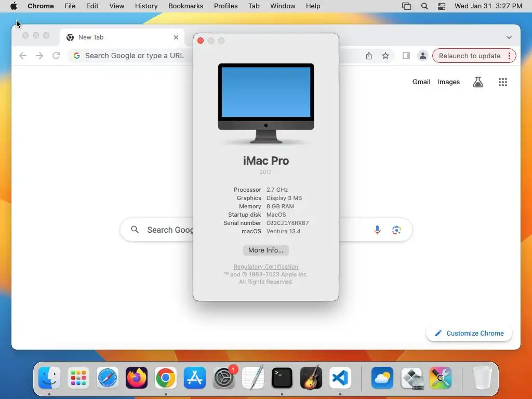Open the Tab menu in menu bar
The width and height of the screenshot is (532, 399).
coord(254,6)
